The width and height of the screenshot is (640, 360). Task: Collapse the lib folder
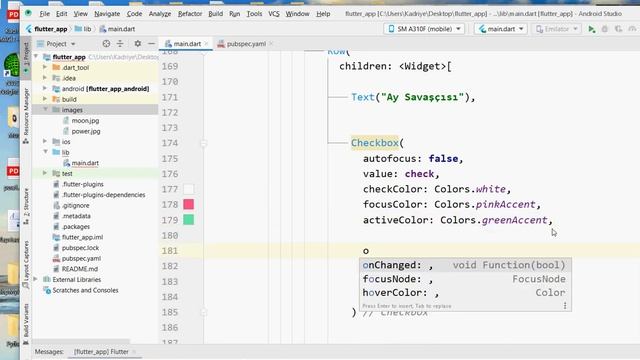[x=45, y=152]
